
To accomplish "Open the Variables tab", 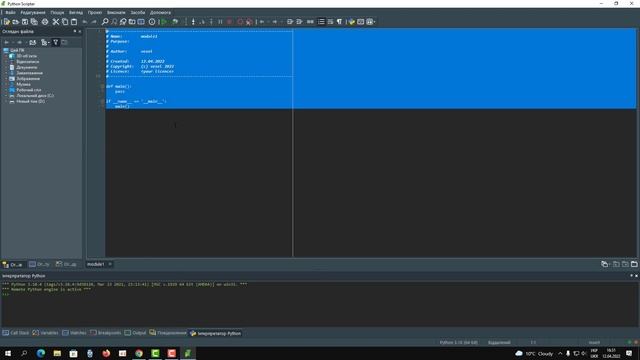I will click(46, 333).
